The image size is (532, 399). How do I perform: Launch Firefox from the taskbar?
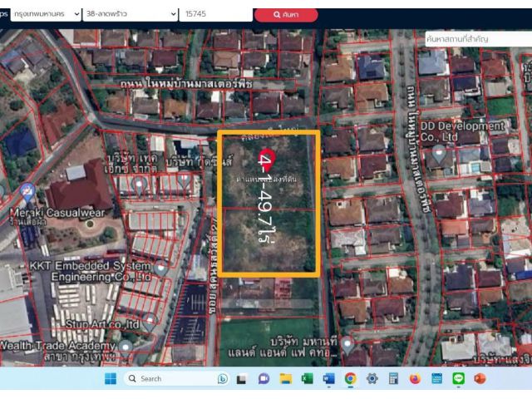(415, 379)
